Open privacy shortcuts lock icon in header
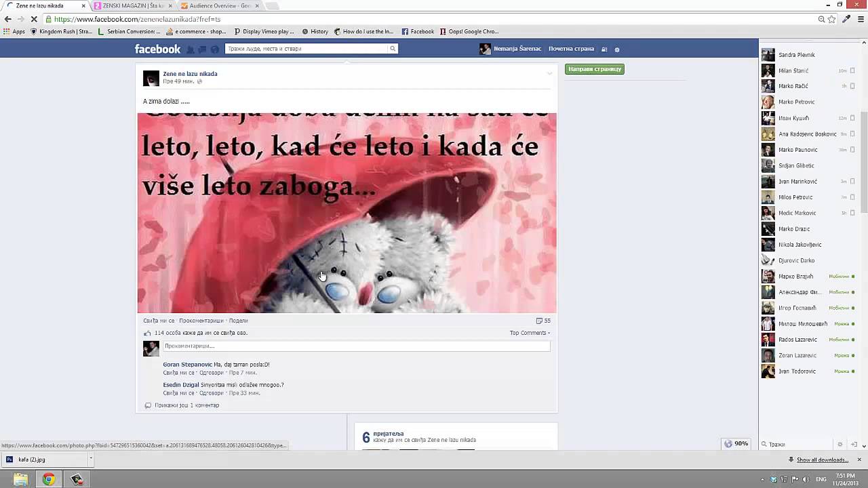Screen dimensions: 868x488 604,49
